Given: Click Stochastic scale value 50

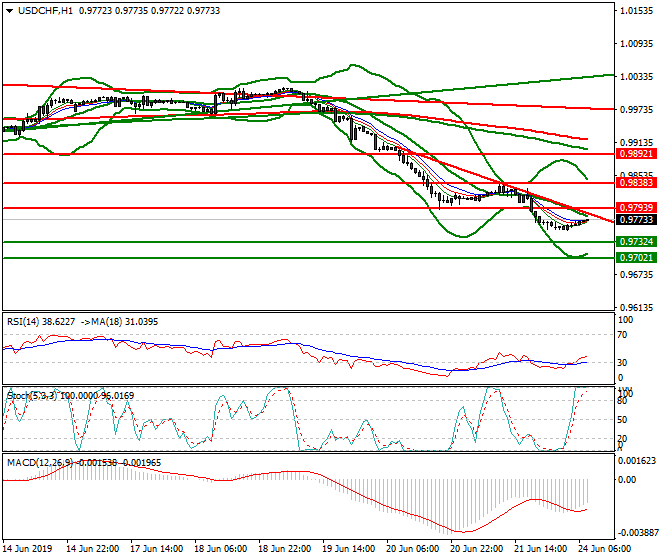Looking at the screenshot, I should click(x=622, y=420).
